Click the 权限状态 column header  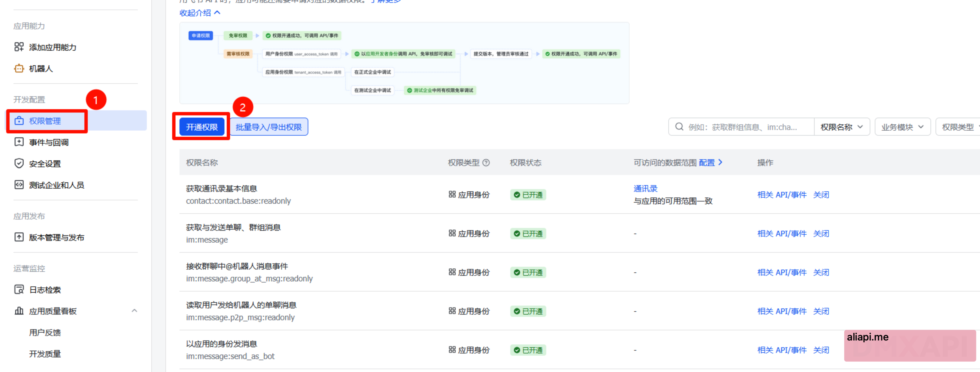tap(525, 163)
